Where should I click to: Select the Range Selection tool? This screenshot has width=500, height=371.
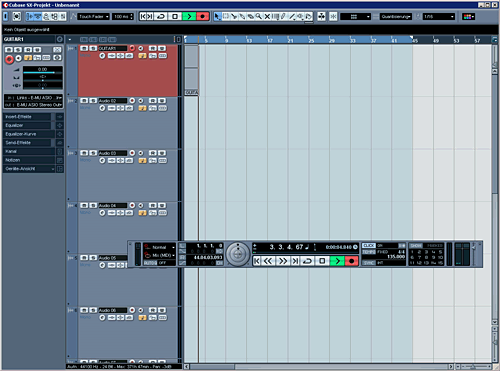coord(226,16)
